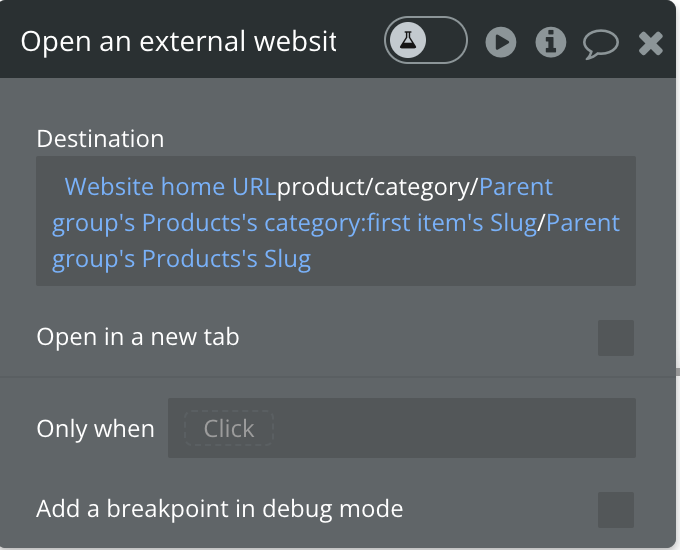Click the slash separator between Slug expressions
680x550 pixels.
click(542, 223)
